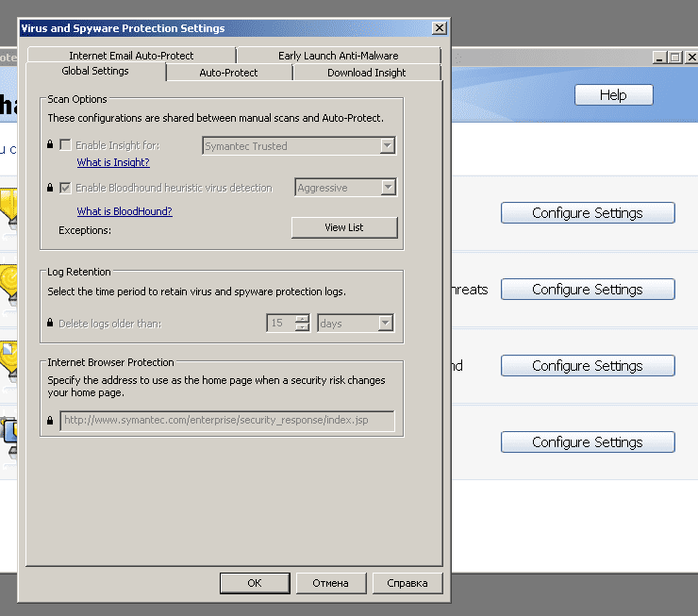
Task: Follow the What is BloodHound? link
Action: click(x=125, y=211)
